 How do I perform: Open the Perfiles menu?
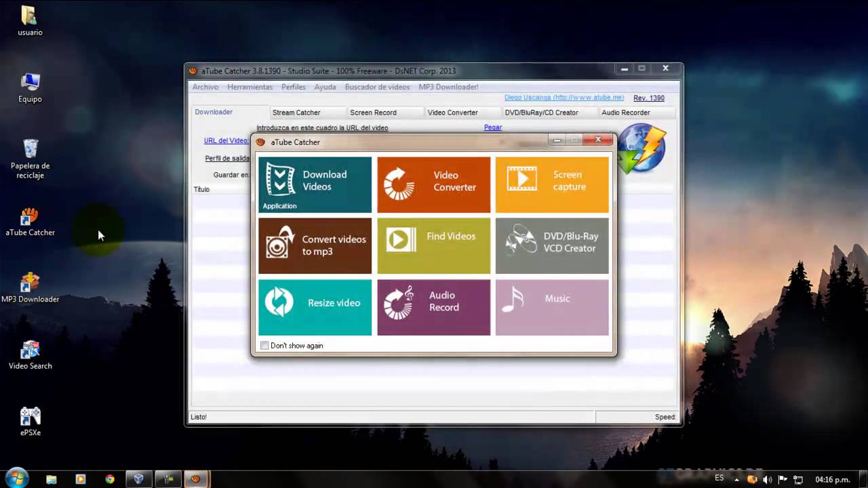294,87
